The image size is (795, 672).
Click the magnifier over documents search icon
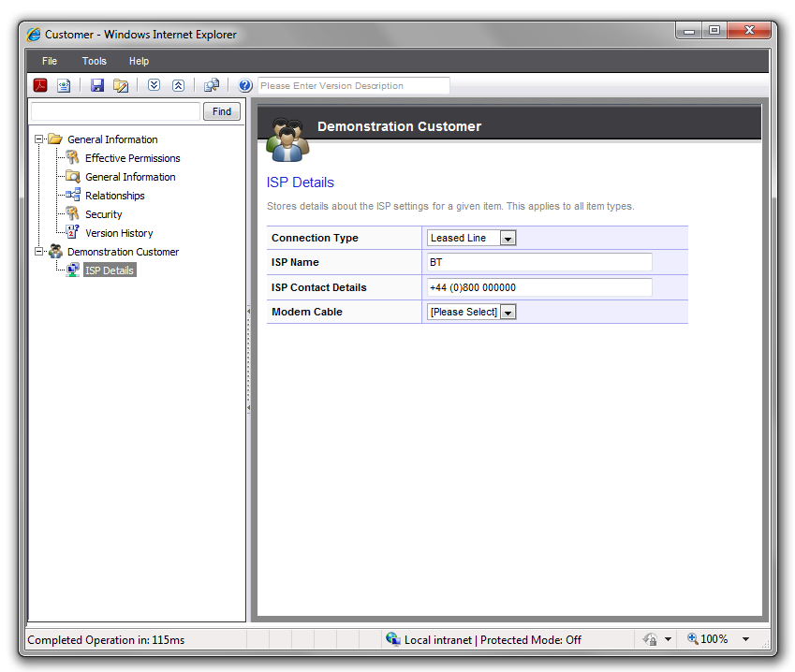pyautogui.click(x=212, y=85)
